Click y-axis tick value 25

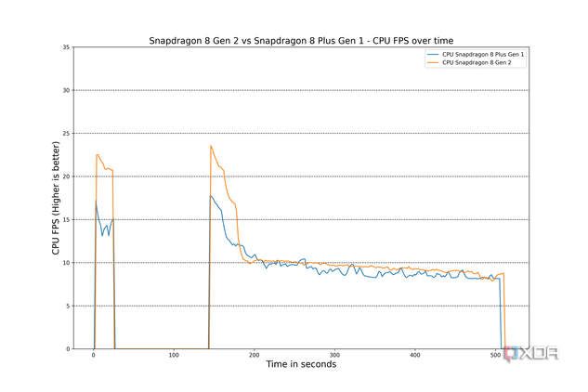pyautogui.click(x=66, y=134)
